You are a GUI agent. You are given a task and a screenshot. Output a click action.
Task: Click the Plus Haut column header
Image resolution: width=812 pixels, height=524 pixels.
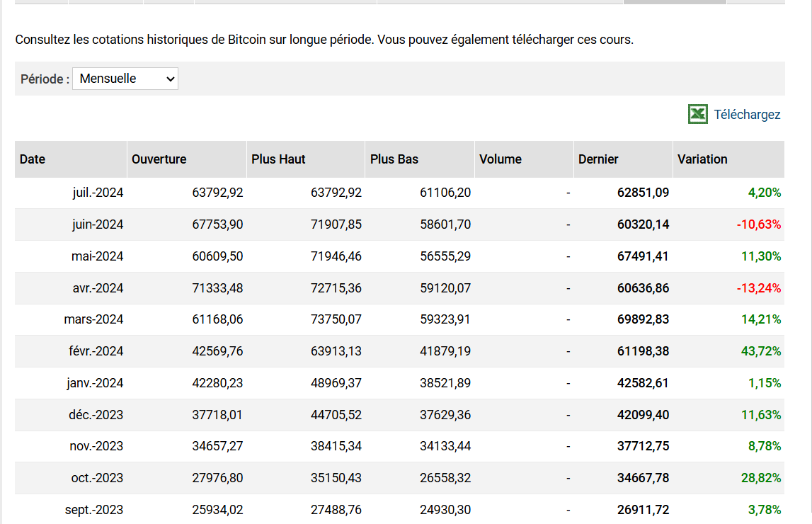tap(306, 159)
